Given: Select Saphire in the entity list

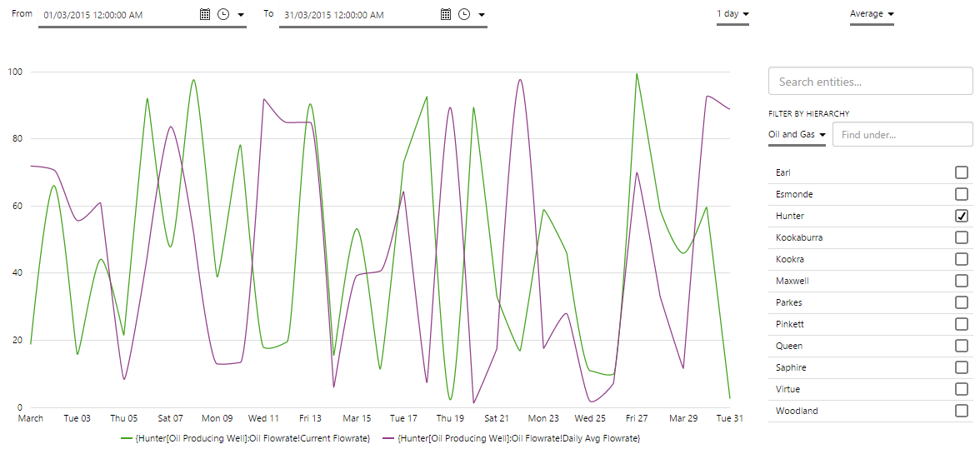Looking at the screenshot, I should click(x=790, y=367).
